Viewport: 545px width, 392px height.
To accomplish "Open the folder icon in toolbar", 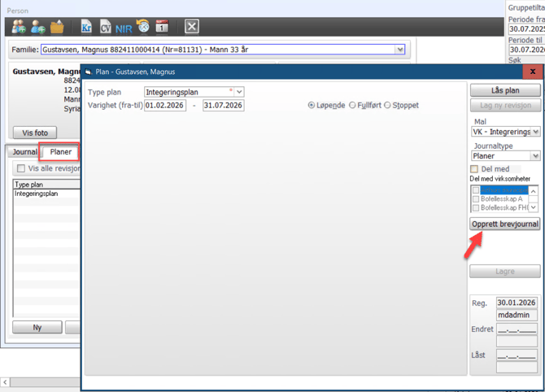I will click(57, 28).
